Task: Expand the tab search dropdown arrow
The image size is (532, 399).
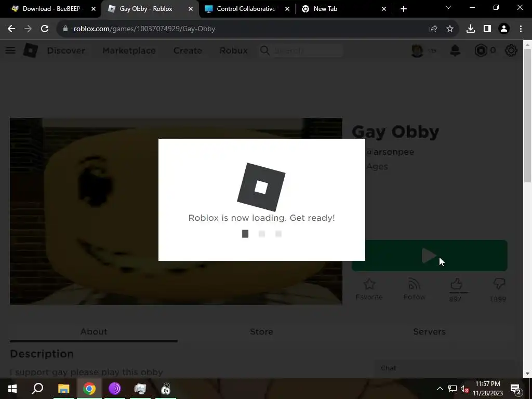Action: point(448,7)
